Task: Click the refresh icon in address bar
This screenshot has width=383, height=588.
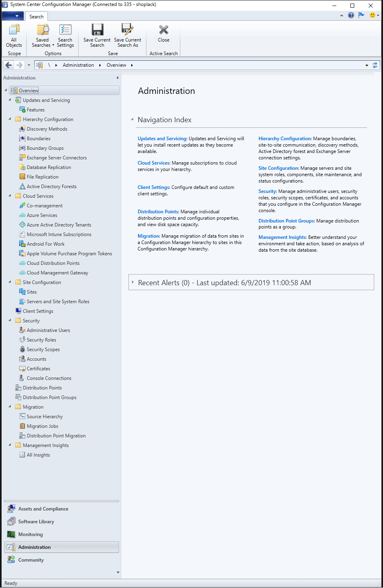Action: point(375,65)
